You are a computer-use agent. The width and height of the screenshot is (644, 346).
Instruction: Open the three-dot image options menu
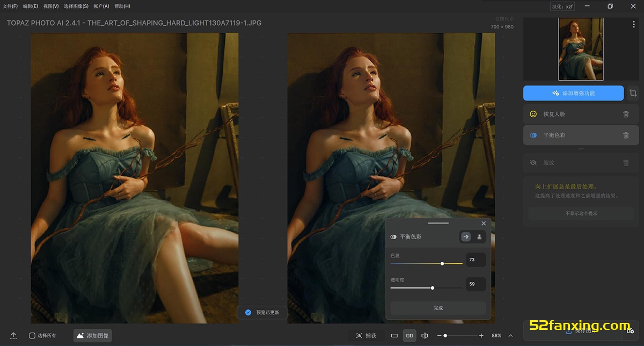coord(634,25)
